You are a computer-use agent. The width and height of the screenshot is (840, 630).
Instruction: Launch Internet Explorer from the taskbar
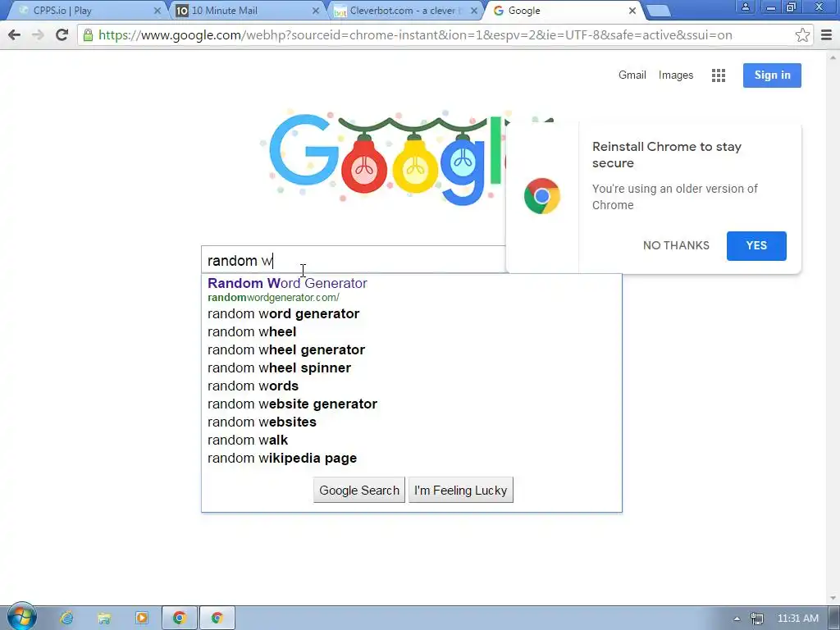66,618
